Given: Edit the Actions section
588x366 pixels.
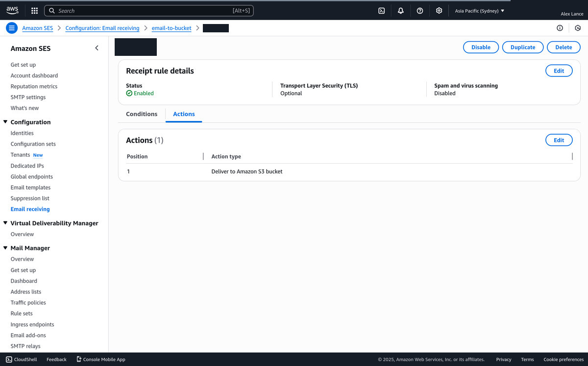Looking at the screenshot, I should pyautogui.click(x=559, y=140).
